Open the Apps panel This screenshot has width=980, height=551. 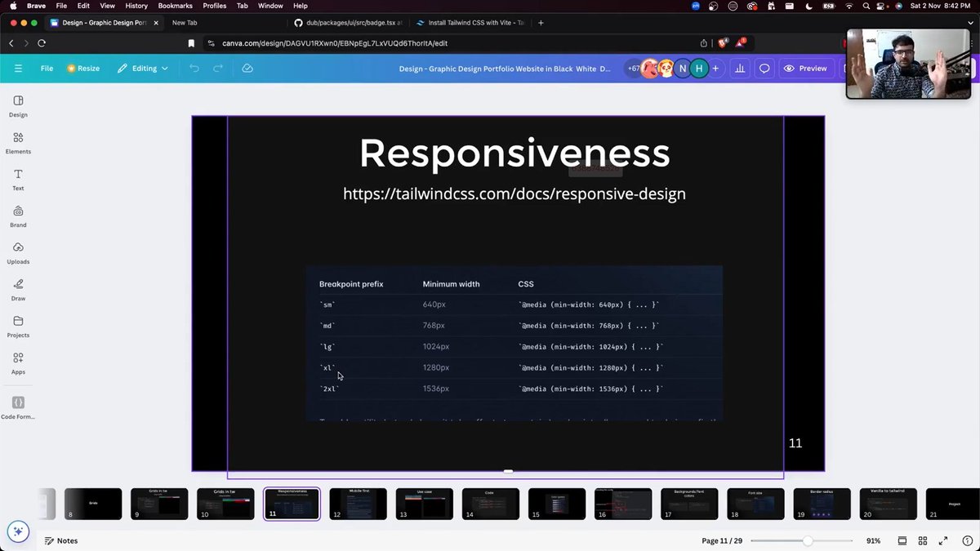18,363
